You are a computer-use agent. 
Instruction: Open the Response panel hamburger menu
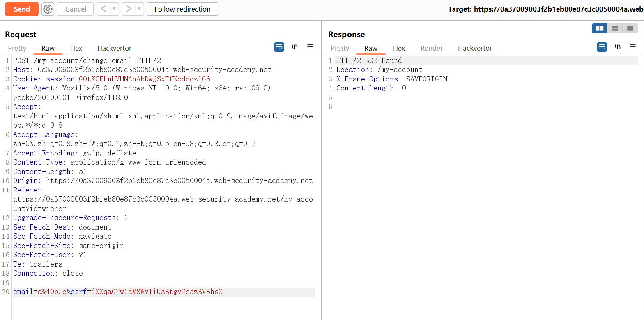[x=633, y=47]
